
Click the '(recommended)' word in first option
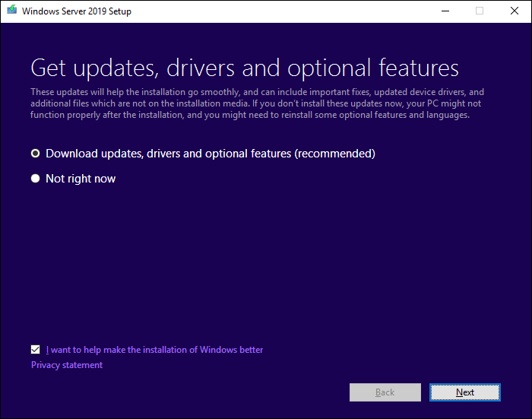coord(335,154)
